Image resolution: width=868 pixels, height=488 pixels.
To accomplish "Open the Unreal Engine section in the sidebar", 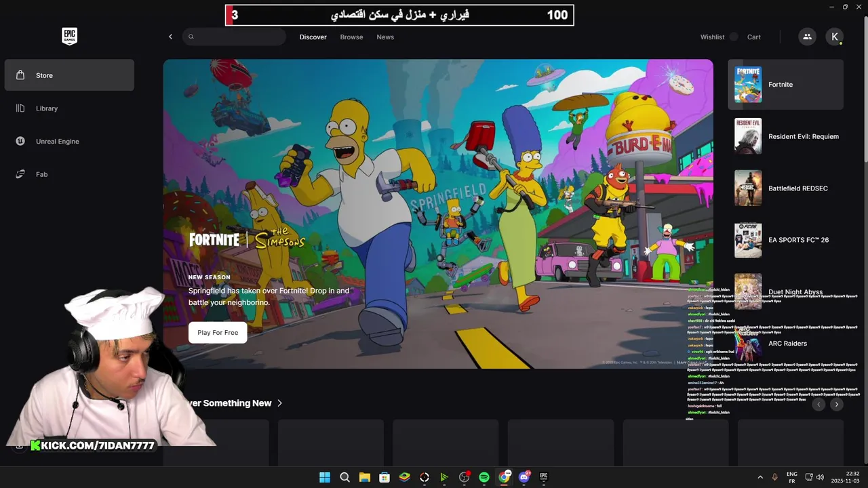I will pyautogui.click(x=69, y=141).
